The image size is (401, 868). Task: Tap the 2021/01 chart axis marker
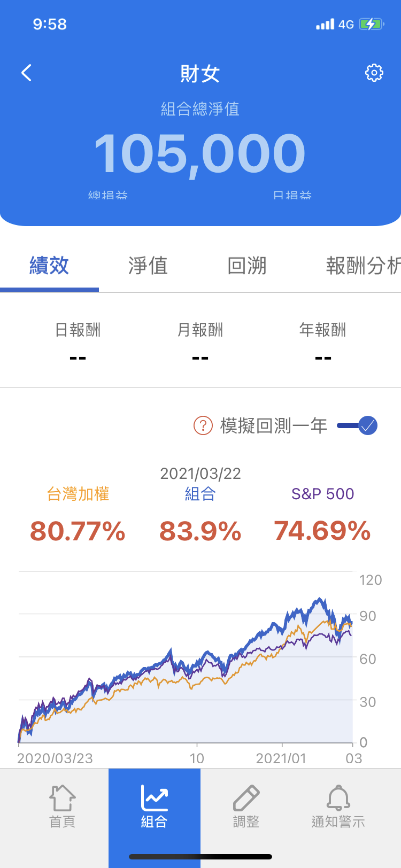pos(281,758)
